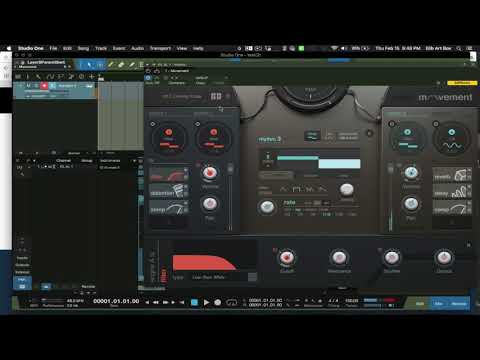480x360 pixels.
Task: Click the distortion effect slot on left side
Action: coord(168,191)
